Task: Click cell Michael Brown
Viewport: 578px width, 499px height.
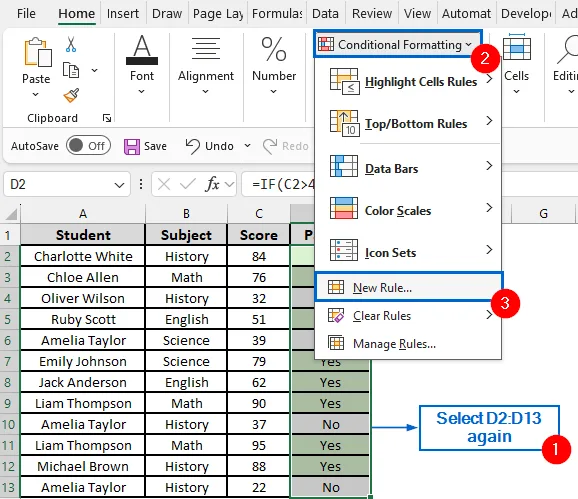Action: point(83,466)
